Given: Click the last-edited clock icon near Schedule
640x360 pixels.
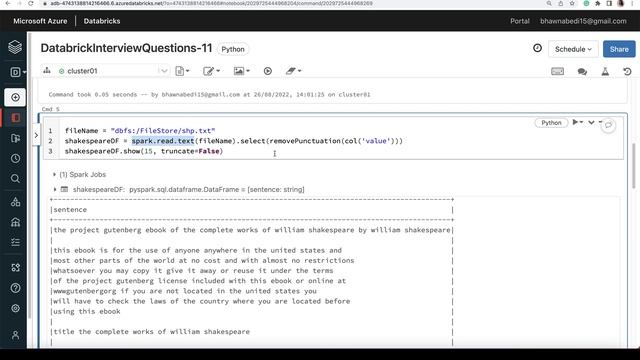Looking at the screenshot, I should 538,48.
